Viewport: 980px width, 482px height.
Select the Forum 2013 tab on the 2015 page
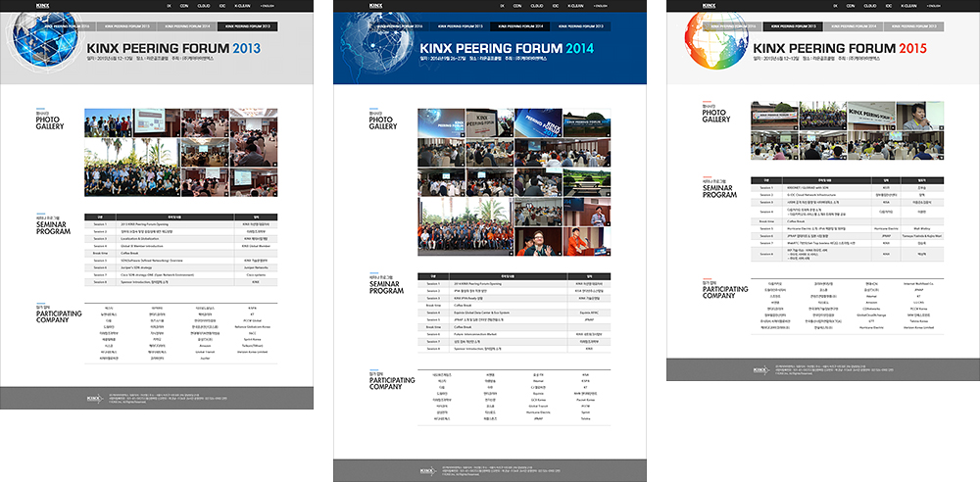pyautogui.click(x=913, y=26)
